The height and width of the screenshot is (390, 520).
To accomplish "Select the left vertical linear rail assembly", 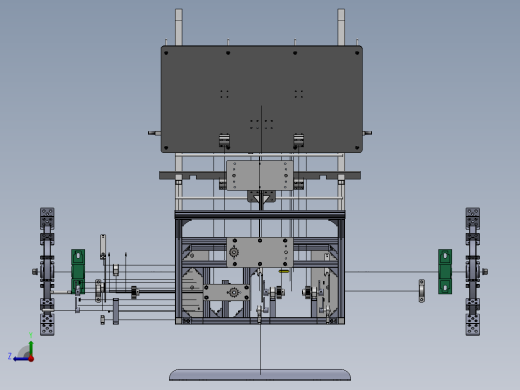I will point(47,271).
